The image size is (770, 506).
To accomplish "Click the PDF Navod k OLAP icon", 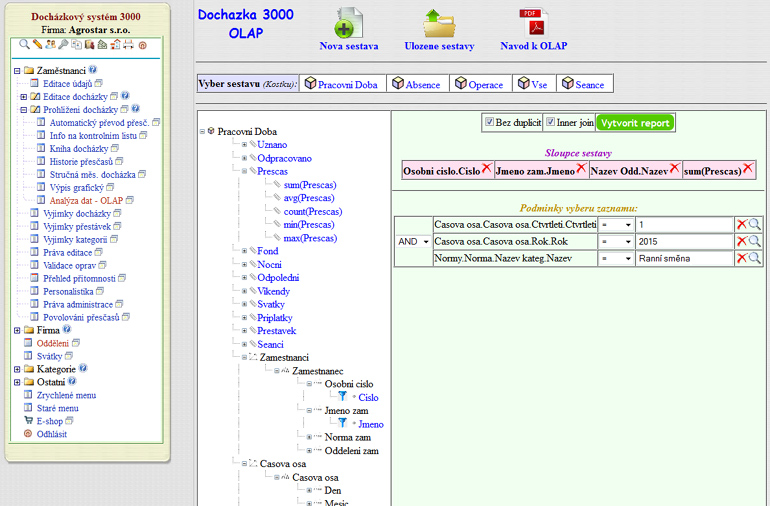I will pyautogui.click(x=533, y=23).
